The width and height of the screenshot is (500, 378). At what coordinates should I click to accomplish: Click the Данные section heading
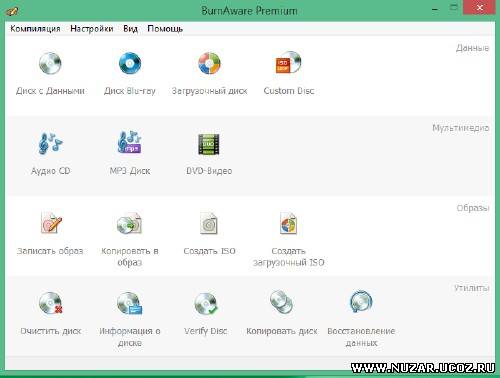pos(472,48)
